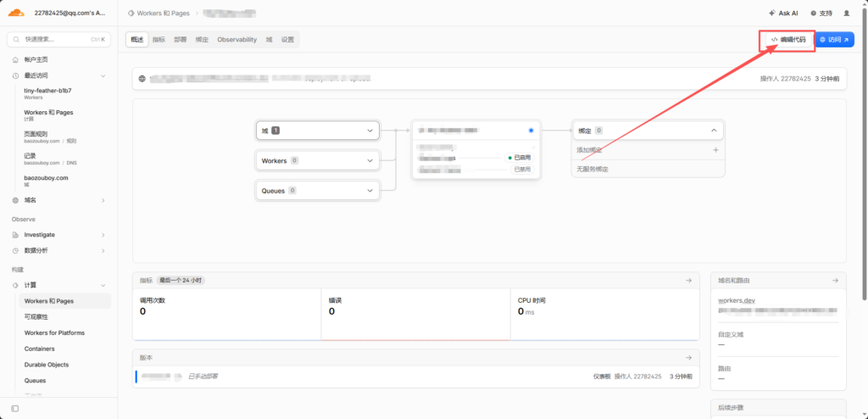Open the 指标 card arrow

click(x=688, y=281)
